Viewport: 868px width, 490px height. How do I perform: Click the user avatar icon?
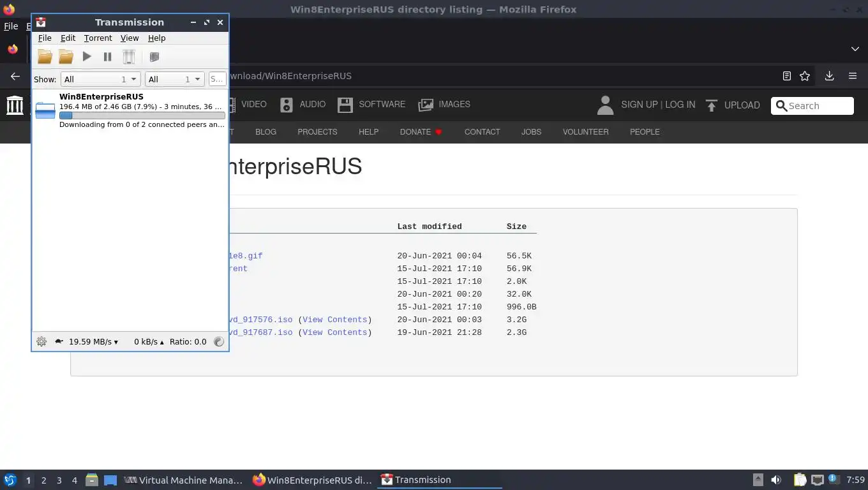(x=605, y=105)
